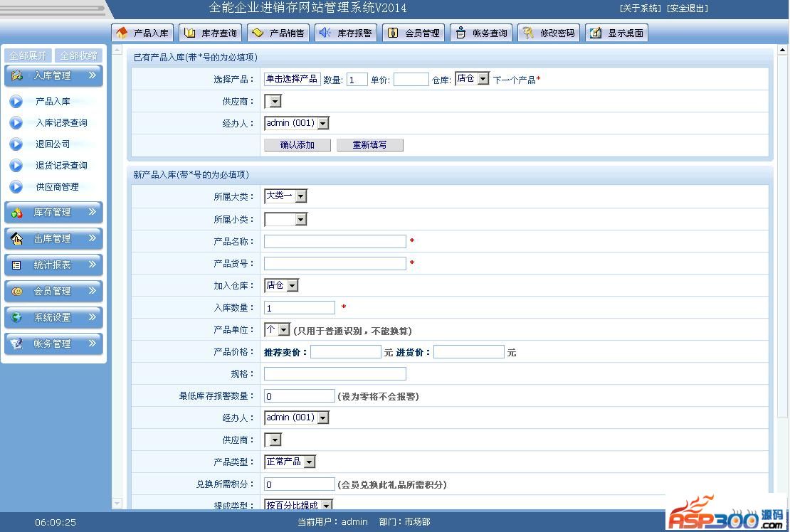This screenshot has height=532, width=790.
Task: Click the 规格 input field
Action: point(335,374)
